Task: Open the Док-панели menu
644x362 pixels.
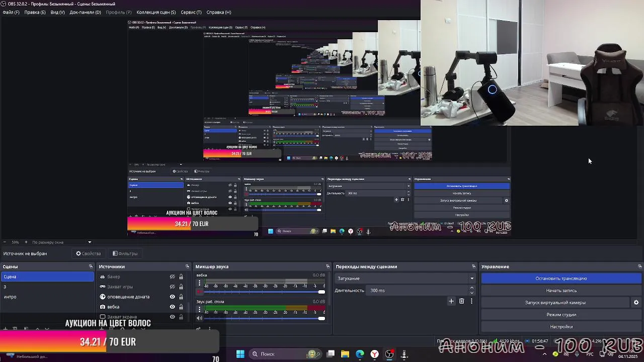Action: pyautogui.click(x=85, y=12)
